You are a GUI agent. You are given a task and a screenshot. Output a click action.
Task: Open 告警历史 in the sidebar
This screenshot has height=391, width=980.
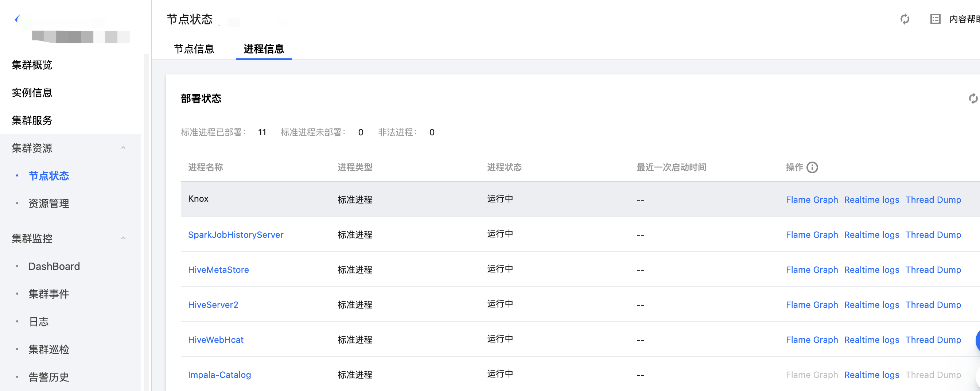click(x=49, y=377)
